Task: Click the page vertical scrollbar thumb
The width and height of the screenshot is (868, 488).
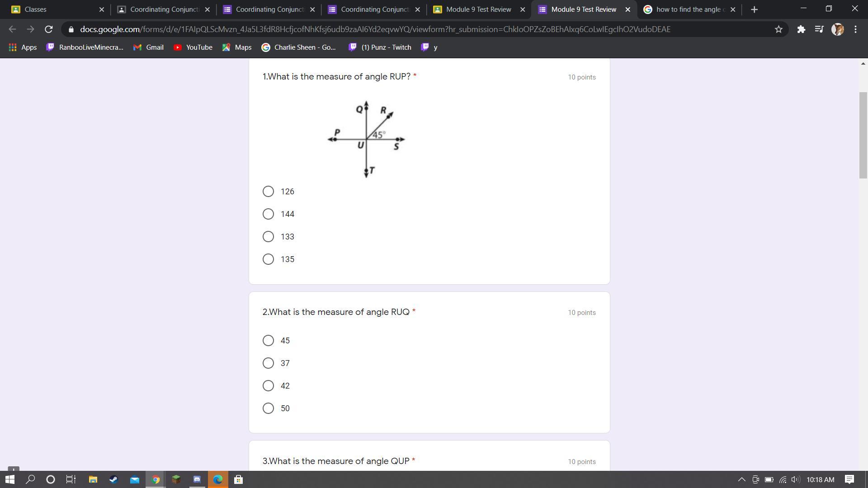Action: [863, 136]
